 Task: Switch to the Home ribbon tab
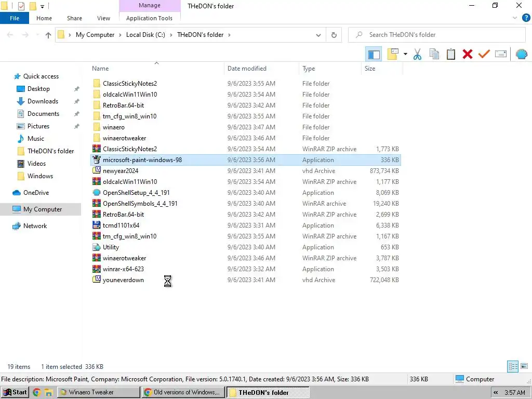(x=44, y=18)
